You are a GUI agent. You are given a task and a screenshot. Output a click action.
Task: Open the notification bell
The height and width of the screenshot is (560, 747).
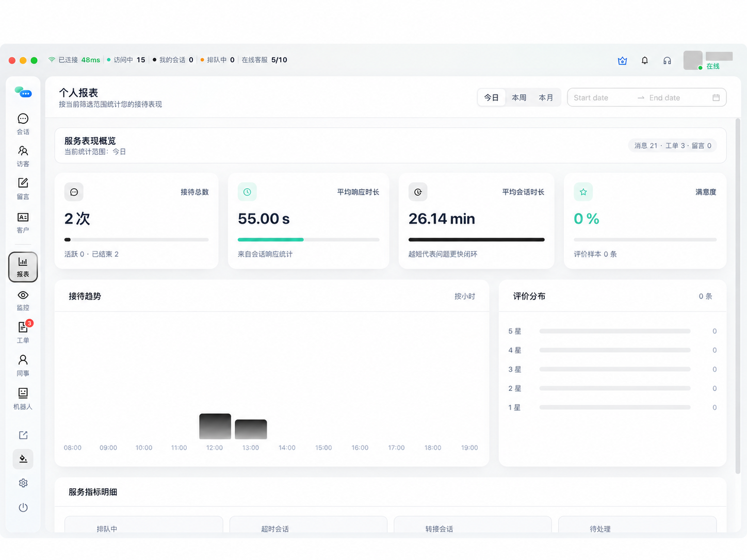pyautogui.click(x=645, y=61)
